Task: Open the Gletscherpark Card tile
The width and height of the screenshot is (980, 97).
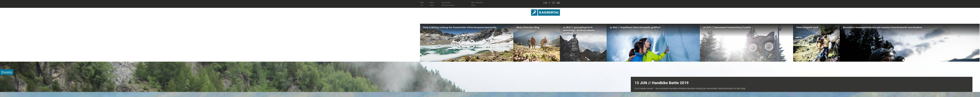Action: pyautogui.click(x=816, y=43)
